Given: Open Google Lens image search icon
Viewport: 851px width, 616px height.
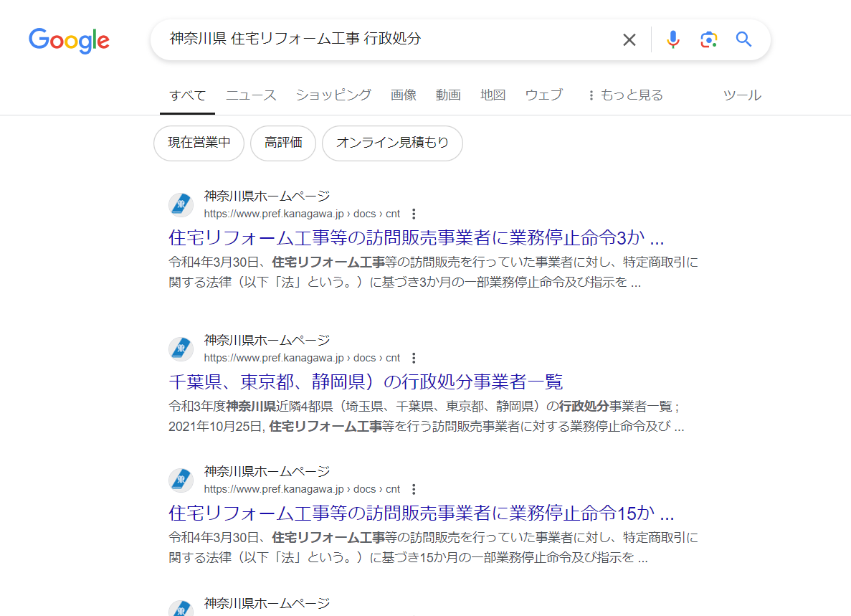Looking at the screenshot, I should [708, 39].
